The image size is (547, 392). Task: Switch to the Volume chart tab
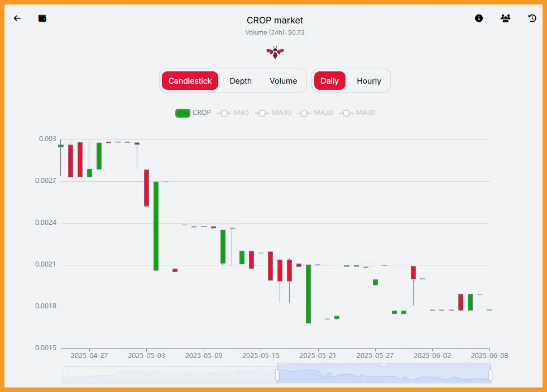(x=284, y=81)
